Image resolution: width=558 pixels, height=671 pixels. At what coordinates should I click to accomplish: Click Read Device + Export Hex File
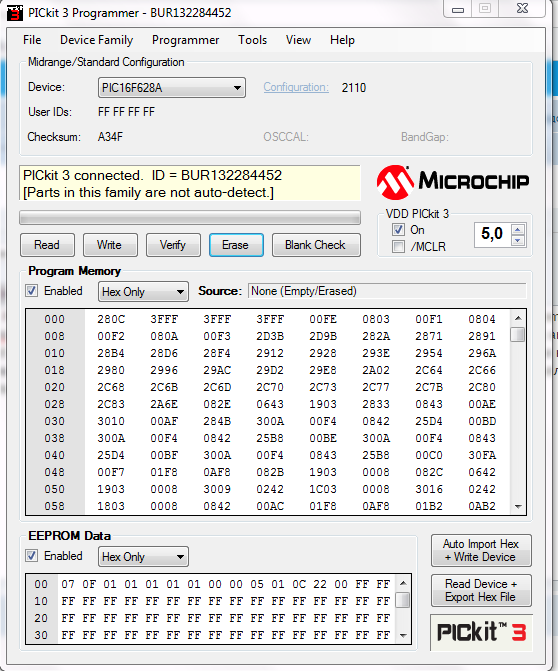pyautogui.click(x=481, y=591)
